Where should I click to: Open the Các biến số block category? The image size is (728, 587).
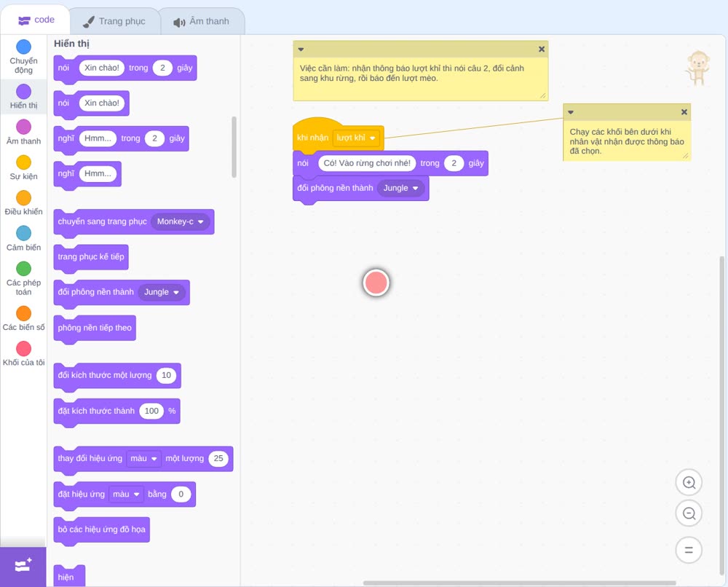[23, 318]
